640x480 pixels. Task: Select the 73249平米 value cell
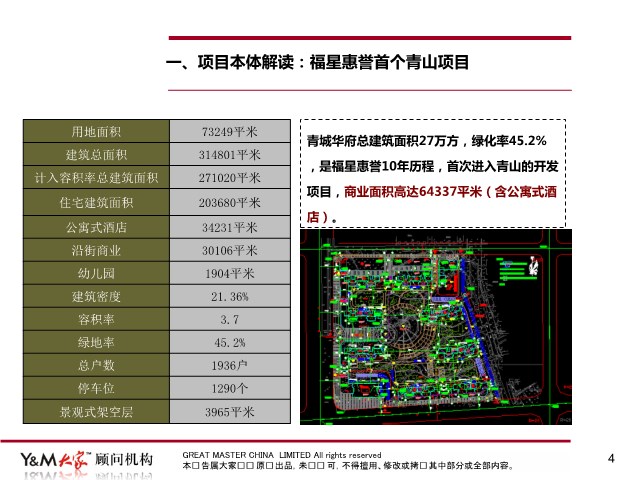click(230, 131)
